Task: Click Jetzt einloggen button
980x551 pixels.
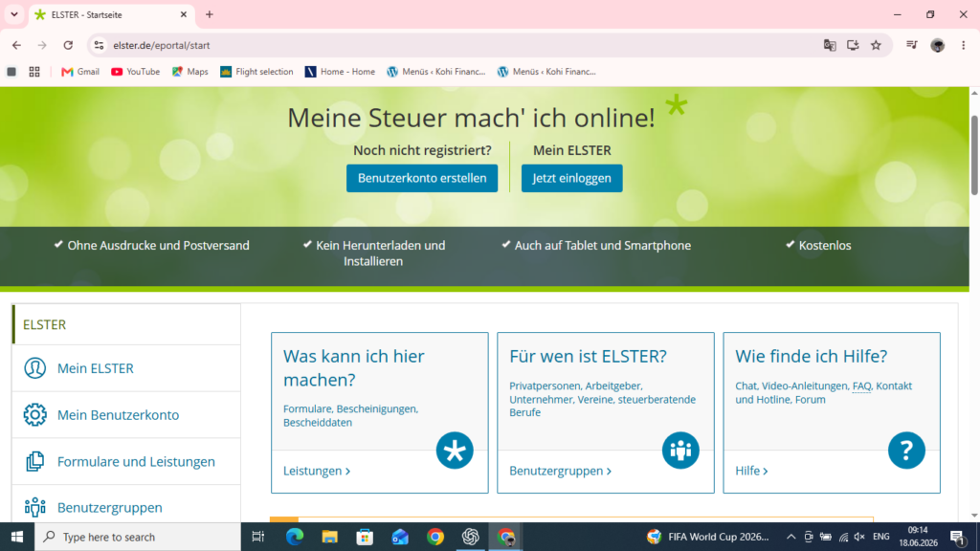Action: tap(572, 178)
